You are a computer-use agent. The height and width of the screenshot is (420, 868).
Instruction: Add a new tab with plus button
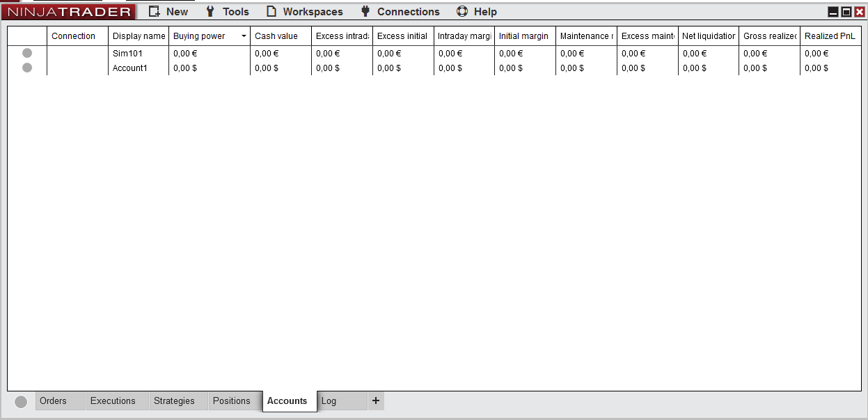click(376, 400)
